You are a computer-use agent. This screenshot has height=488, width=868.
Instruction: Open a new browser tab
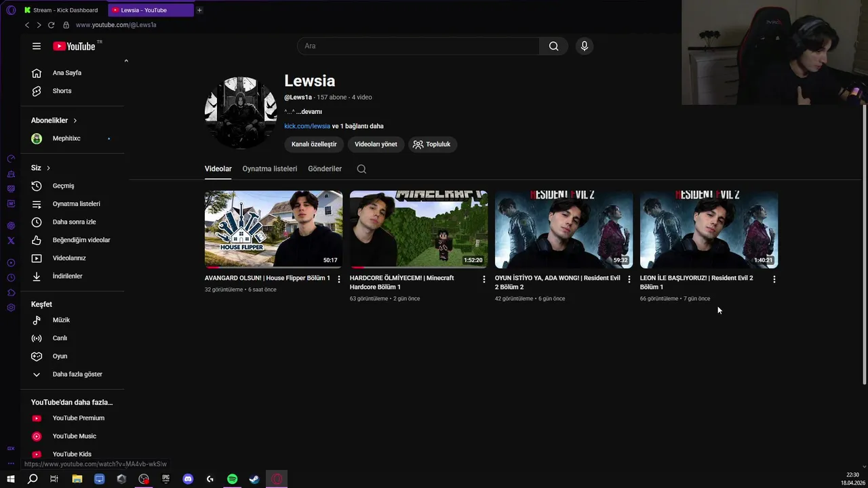click(x=199, y=10)
